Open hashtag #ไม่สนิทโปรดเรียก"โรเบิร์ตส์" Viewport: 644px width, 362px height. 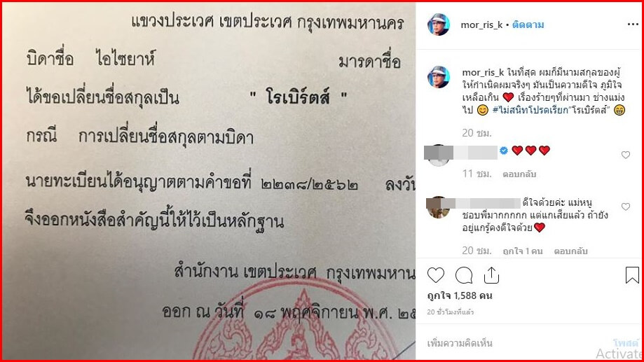551,110
